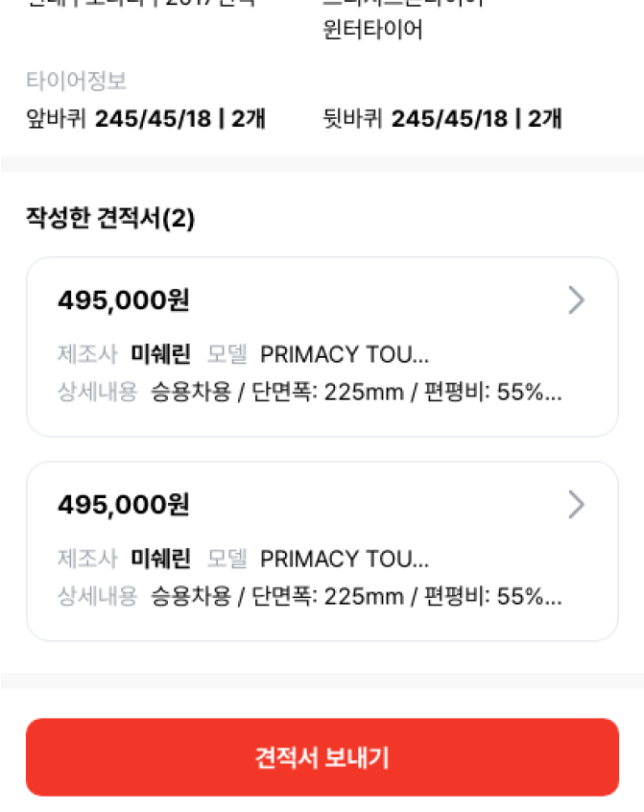Tap the 뒷바퀴 245/45/18 rear tire info
This screenshot has width=644, height=812.
coord(442,119)
